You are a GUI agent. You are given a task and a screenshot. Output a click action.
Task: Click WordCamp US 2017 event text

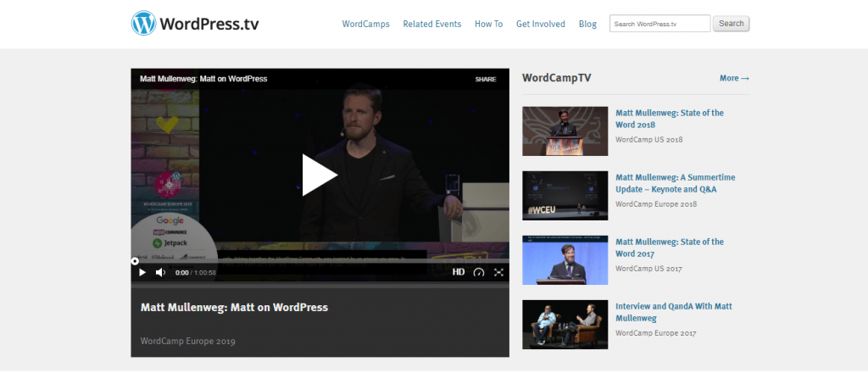648,269
